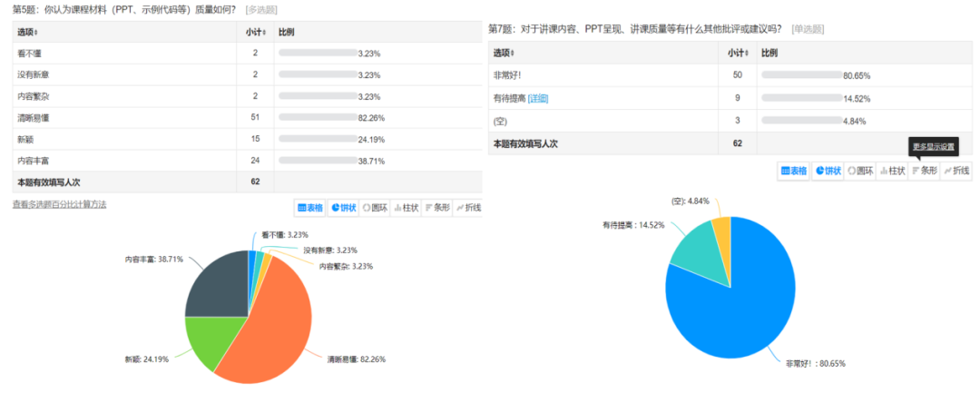
Task: Switch question 7 to 圆环 donut chart
Action: [859, 171]
